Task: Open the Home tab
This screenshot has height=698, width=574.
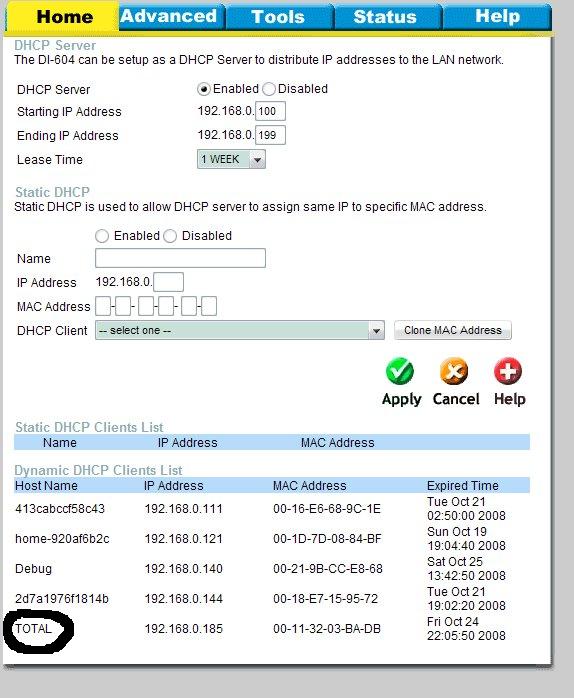Action: pyautogui.click(x=64, y=16)
